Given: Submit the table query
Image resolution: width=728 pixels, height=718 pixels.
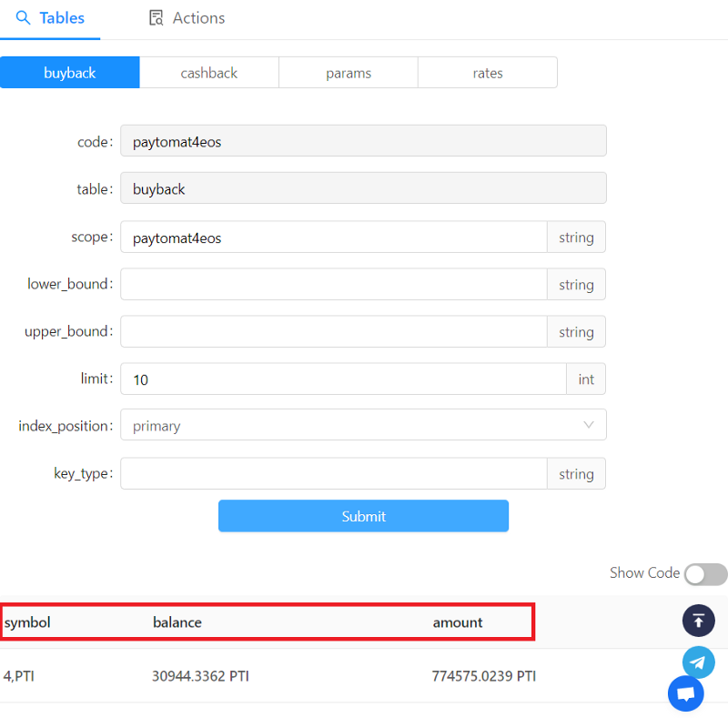Looking at the screenshot, I should [363, 516].
